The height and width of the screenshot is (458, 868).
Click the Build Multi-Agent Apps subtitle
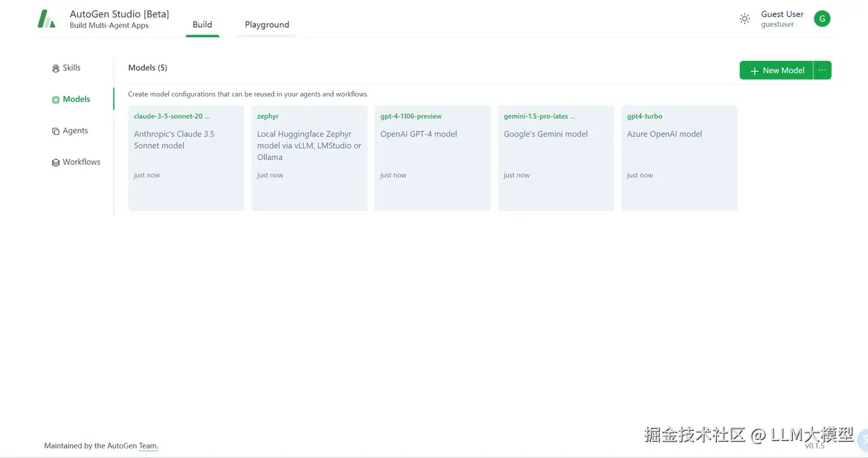tap(109, 26)
